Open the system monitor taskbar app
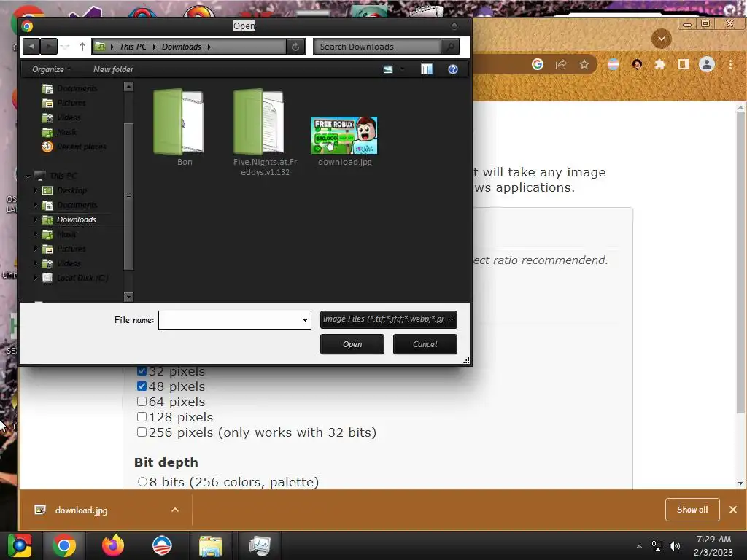747x560 pixels. tap(260, 545)
